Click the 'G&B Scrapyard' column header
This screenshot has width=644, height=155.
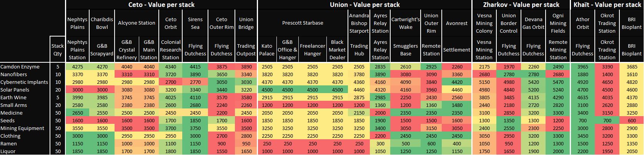[x=102, y=50]
